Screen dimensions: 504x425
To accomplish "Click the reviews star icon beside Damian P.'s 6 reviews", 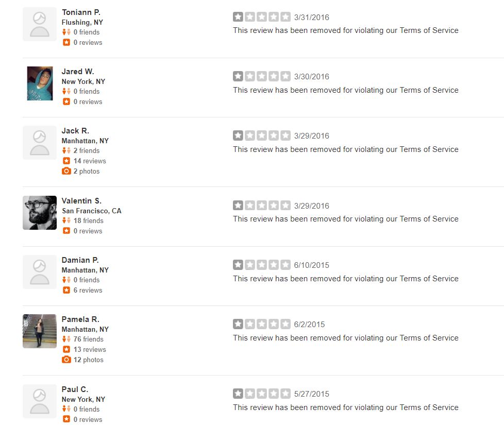I will [66, 290].
